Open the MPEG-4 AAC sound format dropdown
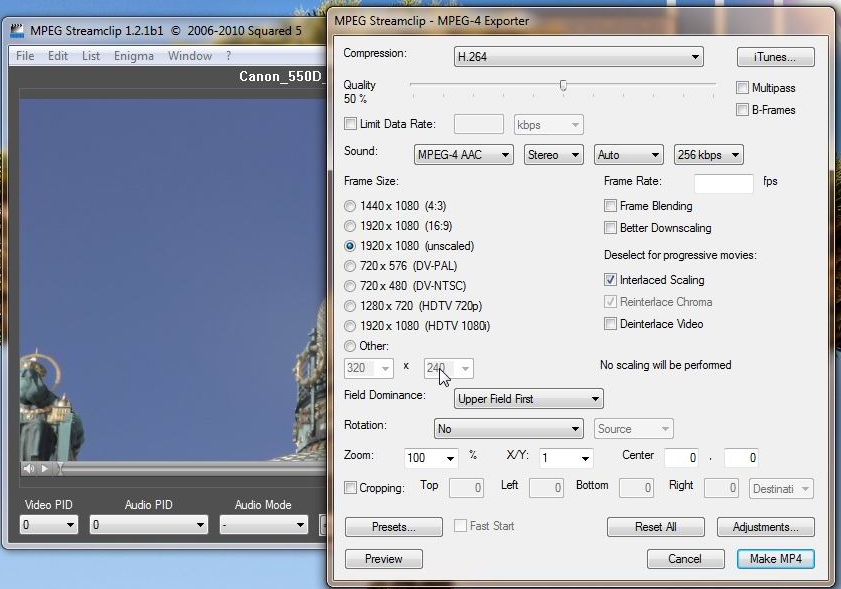841x589 pixels. coord(464,155)
